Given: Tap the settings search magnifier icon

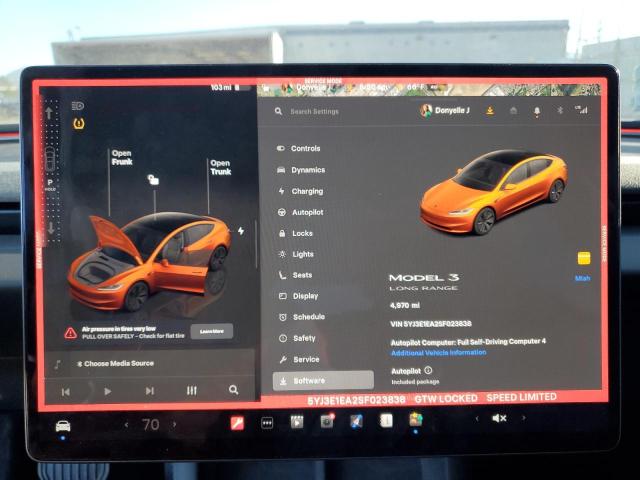Looking at the screenshot, I should pos(278,111).
